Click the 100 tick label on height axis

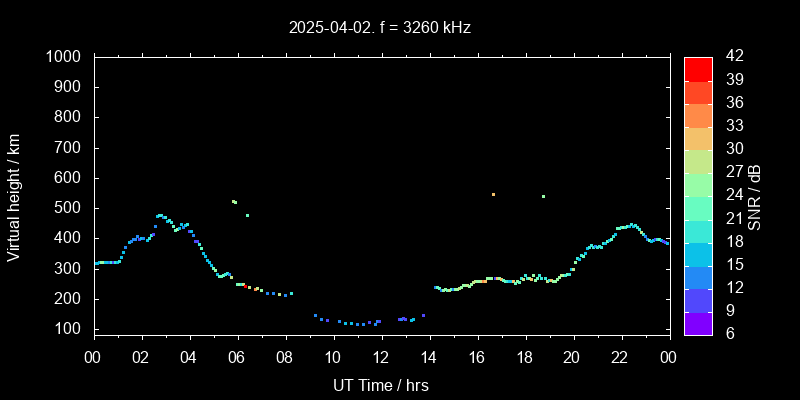tap(70, 329)
